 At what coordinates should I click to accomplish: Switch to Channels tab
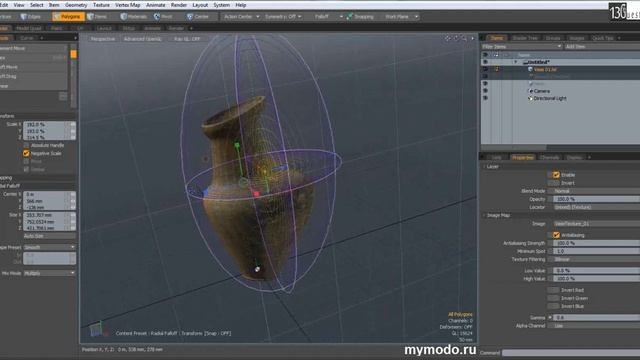click(x=549, y=157)
